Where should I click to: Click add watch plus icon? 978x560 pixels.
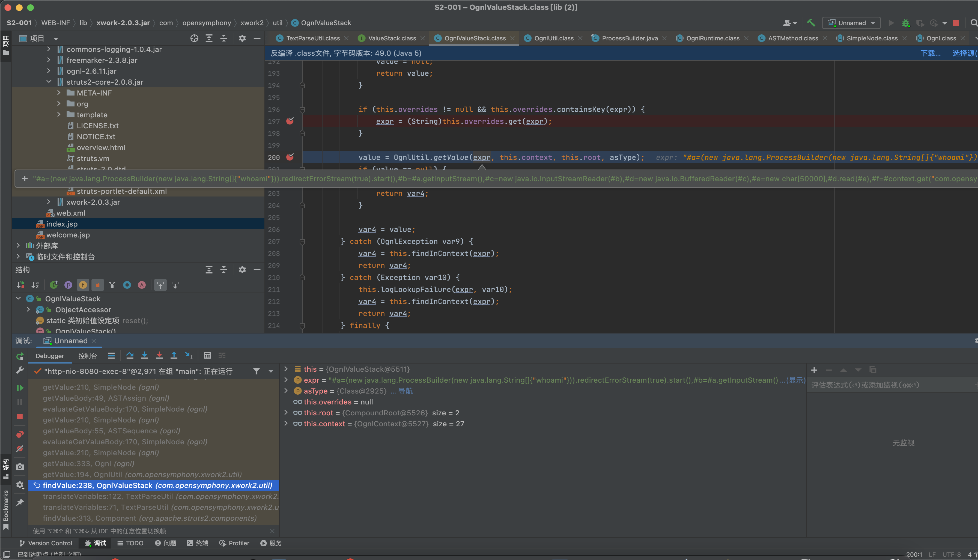814,370
